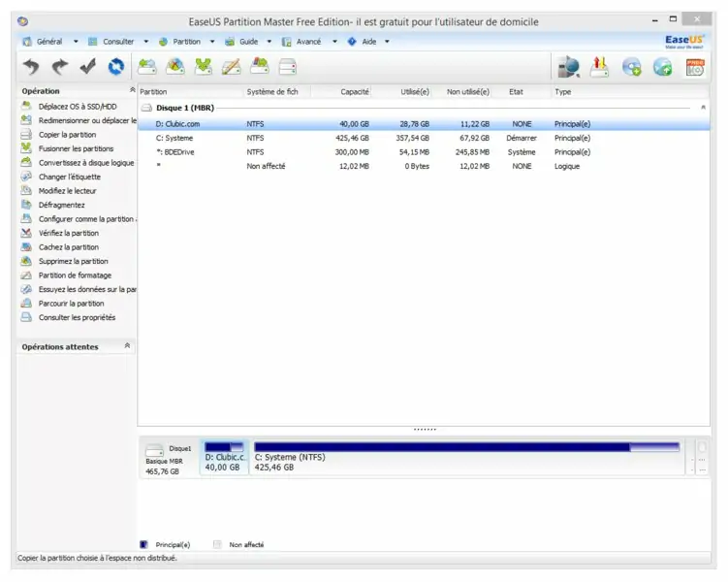Collapse the Opération panel using its chevron
The height and width of the screenshot is (582, 728).
133,89
